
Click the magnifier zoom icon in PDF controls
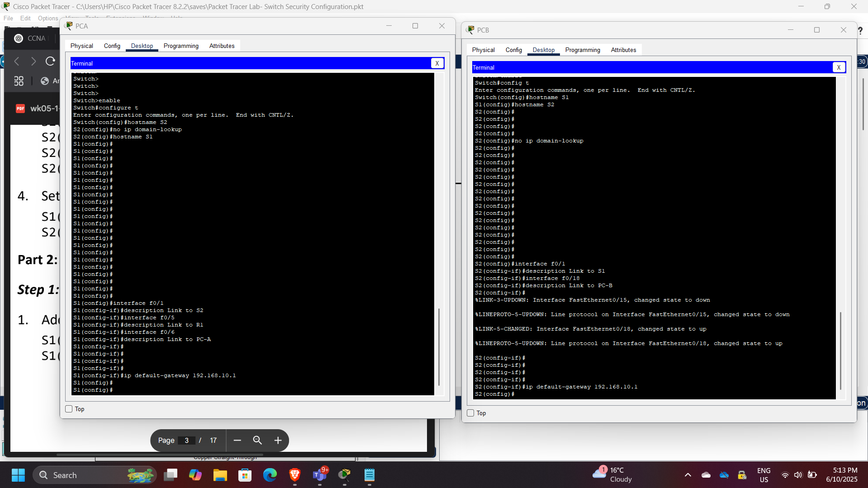coord(257,440)
